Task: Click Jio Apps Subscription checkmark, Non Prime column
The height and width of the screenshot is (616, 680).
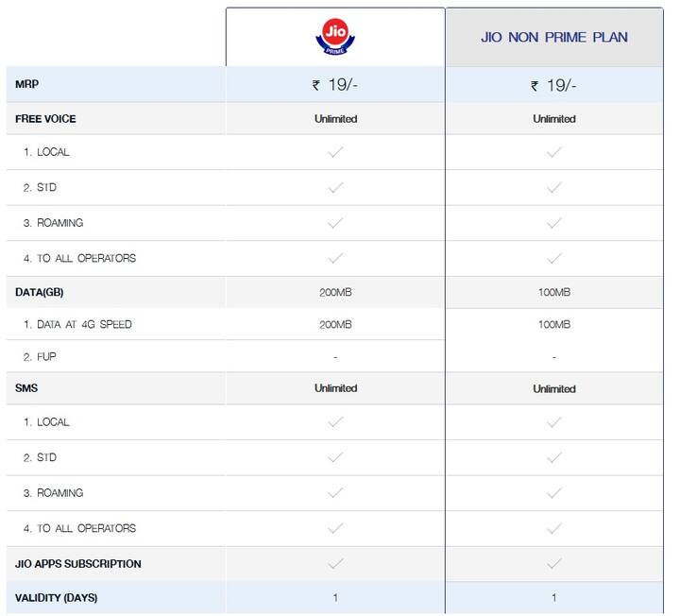Action: [553, 564]
